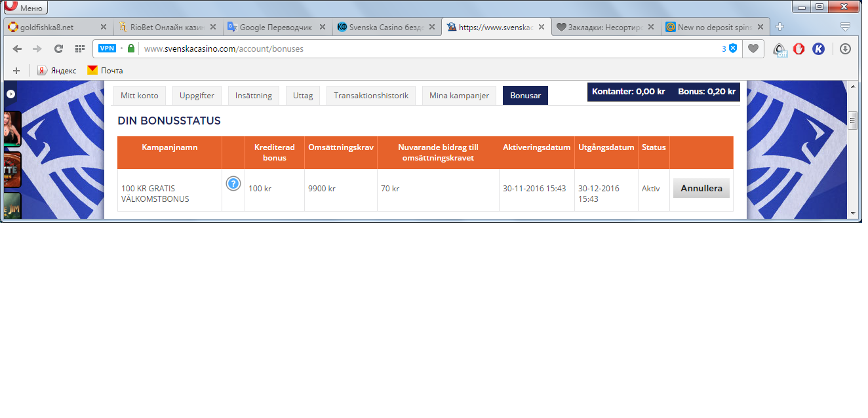
Task: Select the Bonusar tab
Action: click(525, 96)
